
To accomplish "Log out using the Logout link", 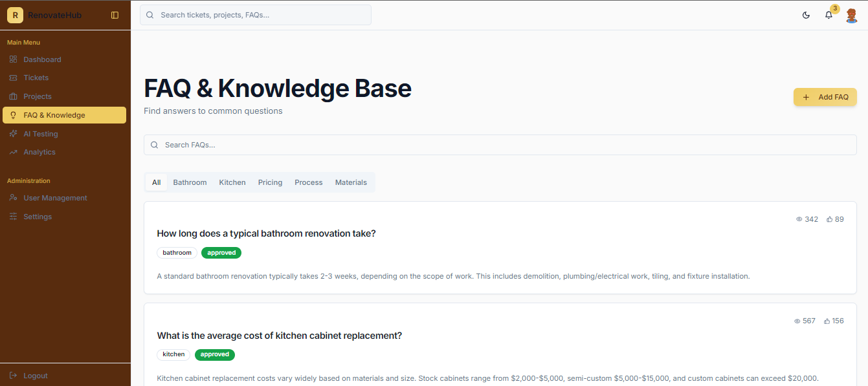I will pyautogui.click(x=35, y=376).
